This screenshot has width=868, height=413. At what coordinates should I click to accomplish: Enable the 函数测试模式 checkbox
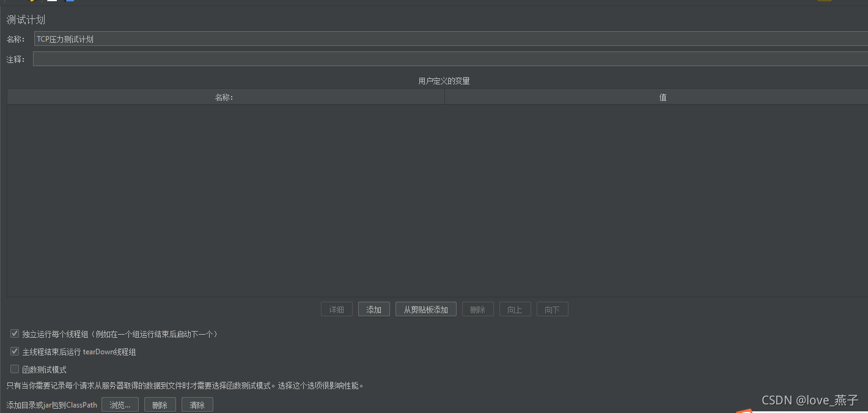(15, 370)
